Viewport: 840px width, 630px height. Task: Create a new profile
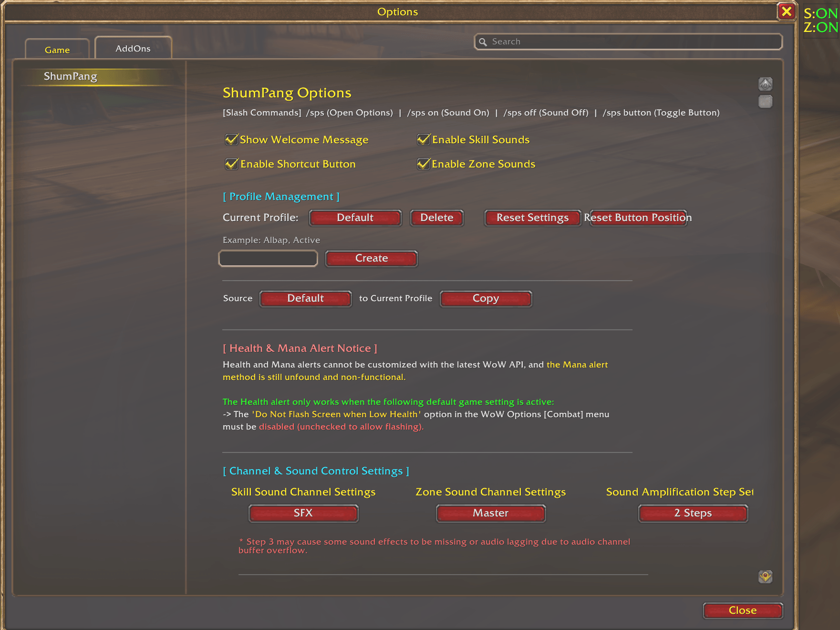pyautogui.click(x=372, y=258)
